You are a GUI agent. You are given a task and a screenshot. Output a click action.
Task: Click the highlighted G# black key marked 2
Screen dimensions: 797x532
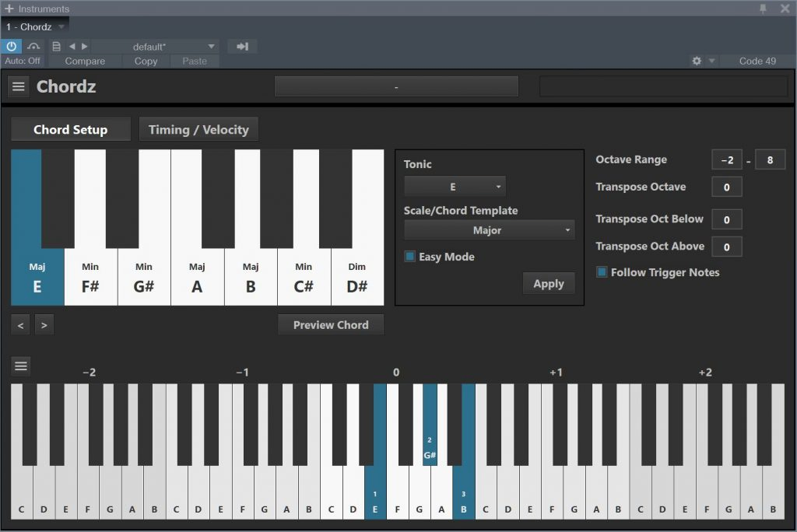point(430,425)
